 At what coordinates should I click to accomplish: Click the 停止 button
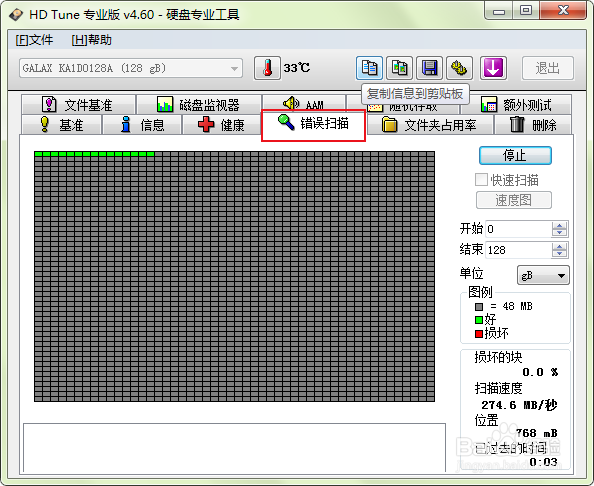pos(515,155)
